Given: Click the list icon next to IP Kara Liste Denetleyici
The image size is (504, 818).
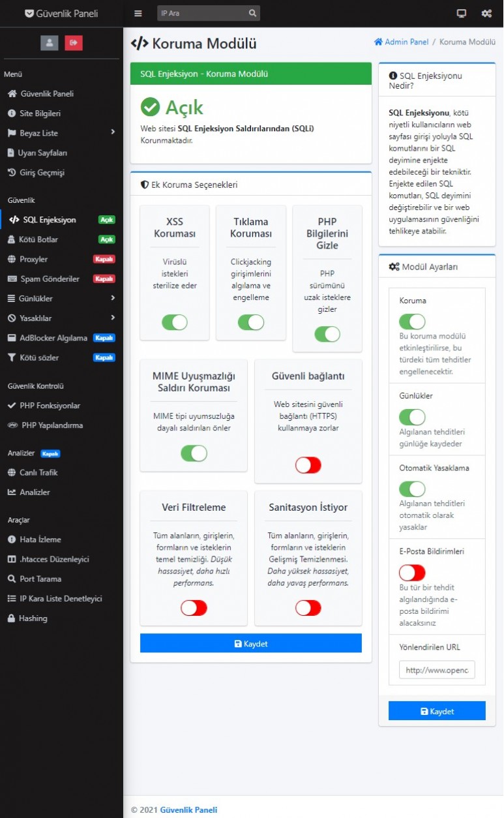Looking at the screenshot, I should coord(12,598).
